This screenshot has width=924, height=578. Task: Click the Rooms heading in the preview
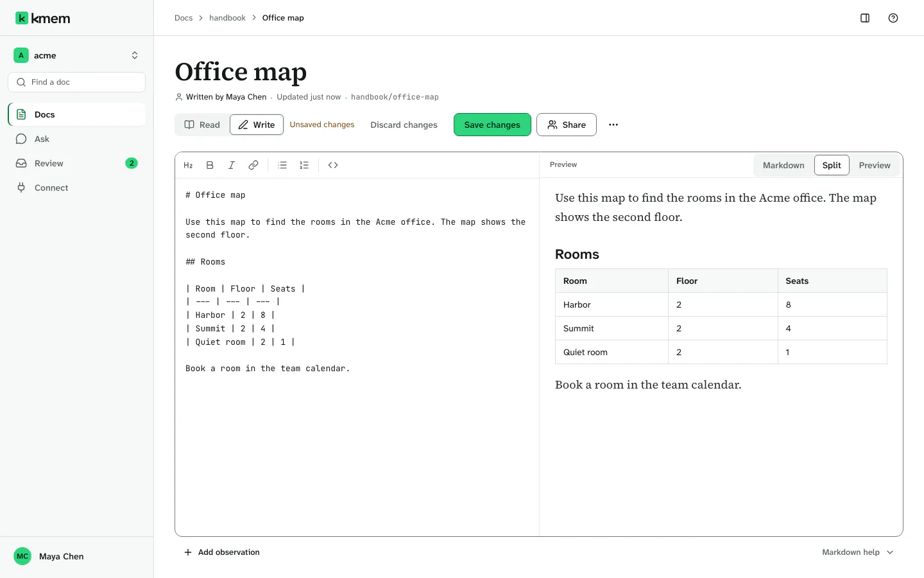pyautogui.click(x=577, y=254)
